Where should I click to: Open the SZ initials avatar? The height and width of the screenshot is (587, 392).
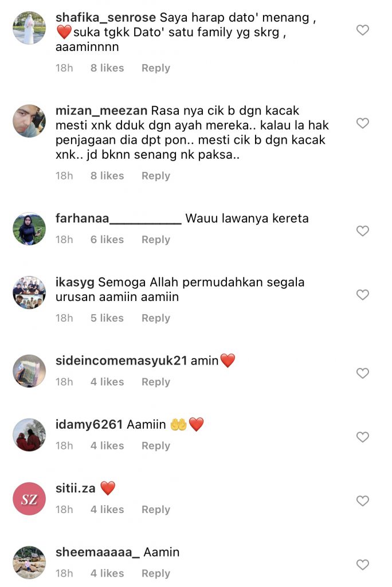coord(29,499)
